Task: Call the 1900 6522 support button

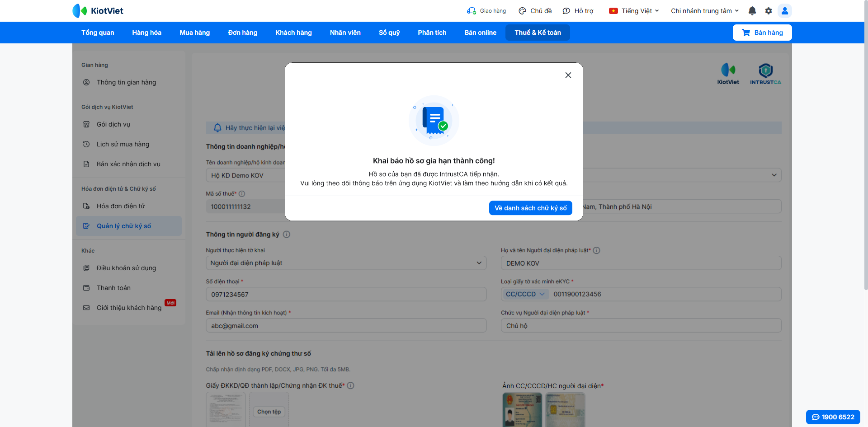Action: point(833,417)
